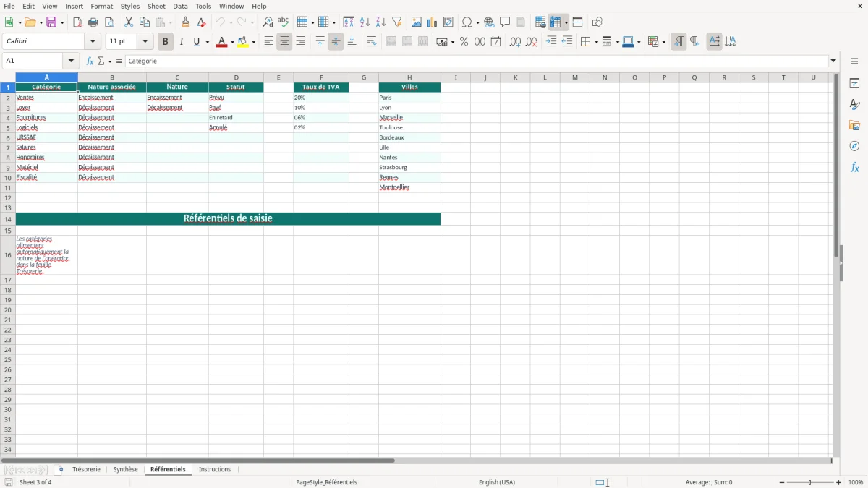This screenshot has height=488, width=868.
Task: Open the background color dropdown arrow
Action: click(x=253, y=42)
